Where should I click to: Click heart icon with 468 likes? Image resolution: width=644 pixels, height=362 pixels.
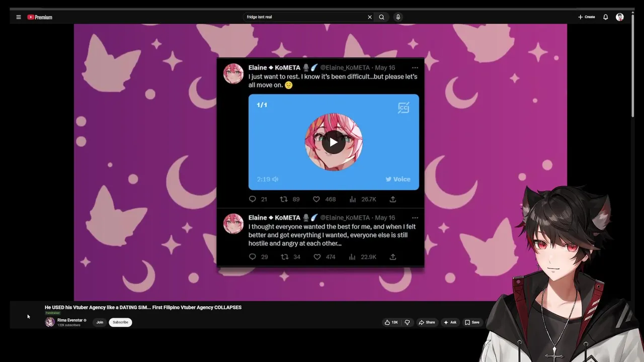316,199
